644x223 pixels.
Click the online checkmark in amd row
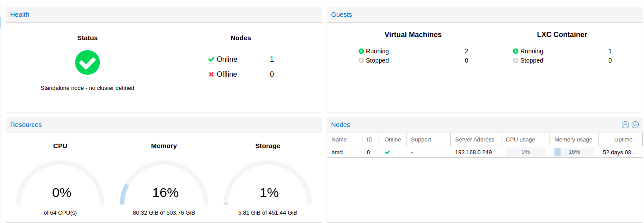pos(388,152)
